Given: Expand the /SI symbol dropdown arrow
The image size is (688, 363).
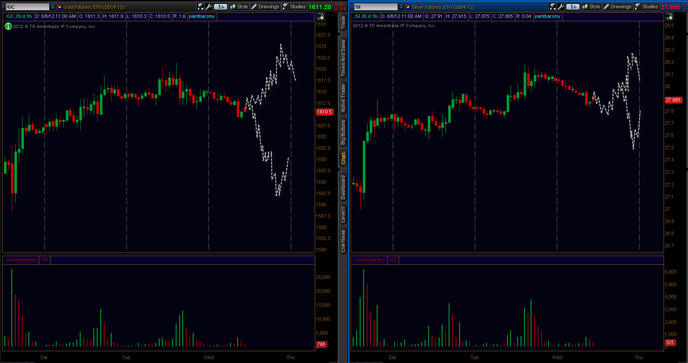Looking at the screenshot, I should coord(401,7).
